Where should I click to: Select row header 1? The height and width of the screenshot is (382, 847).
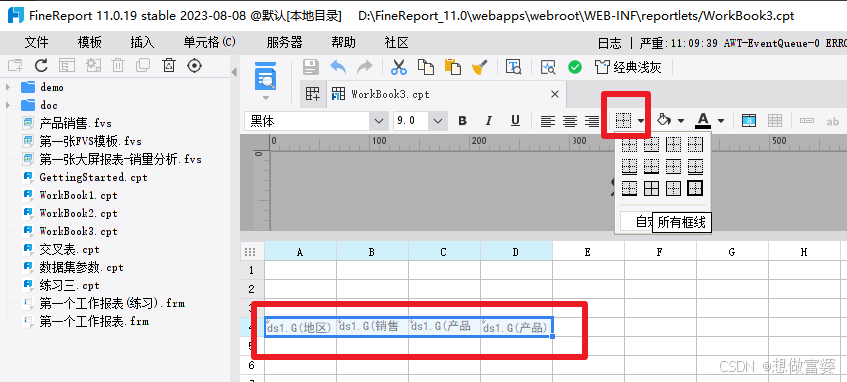click(252, 270)
